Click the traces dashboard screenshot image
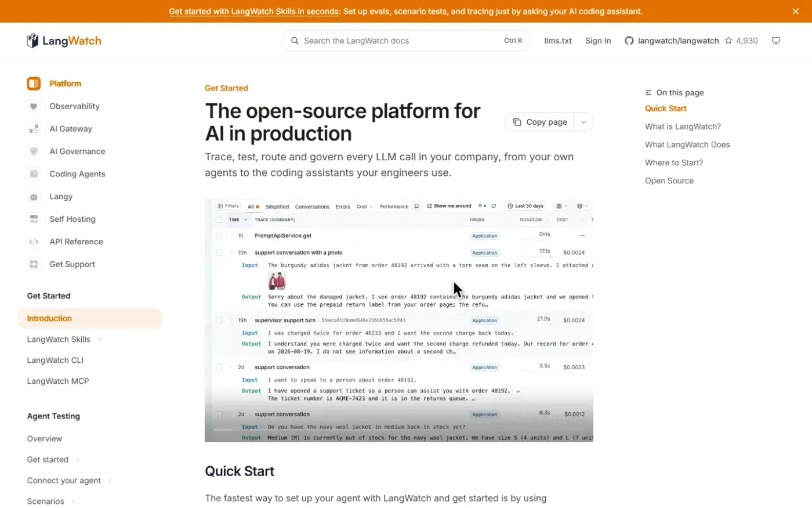Image resolution: width=812 pixels, height=508 pixels. coord(399,320)
